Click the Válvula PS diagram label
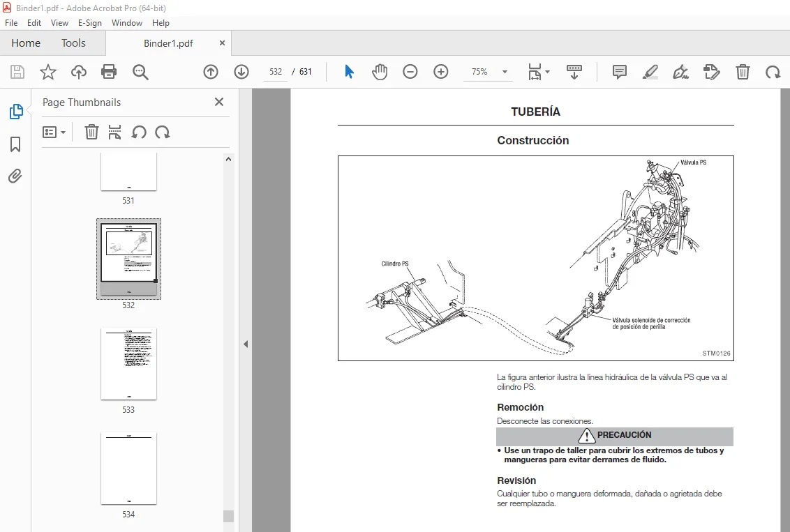This screenshot has width=790, height=532. tap(693, 162)
